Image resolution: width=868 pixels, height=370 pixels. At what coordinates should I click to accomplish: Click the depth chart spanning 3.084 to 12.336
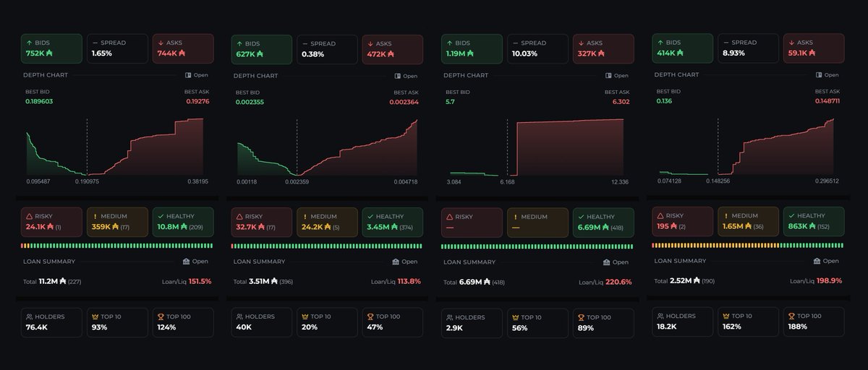(537, 147)
